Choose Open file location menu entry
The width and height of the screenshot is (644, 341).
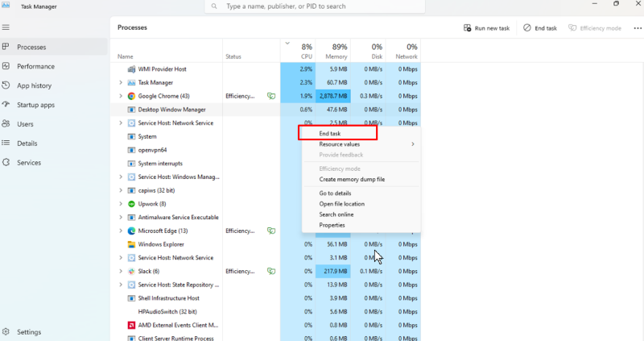pyautogui.click(x=341, y=204)
